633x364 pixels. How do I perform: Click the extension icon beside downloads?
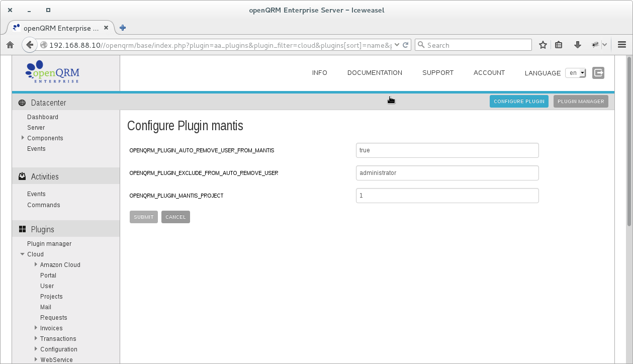tap(596, 45)
